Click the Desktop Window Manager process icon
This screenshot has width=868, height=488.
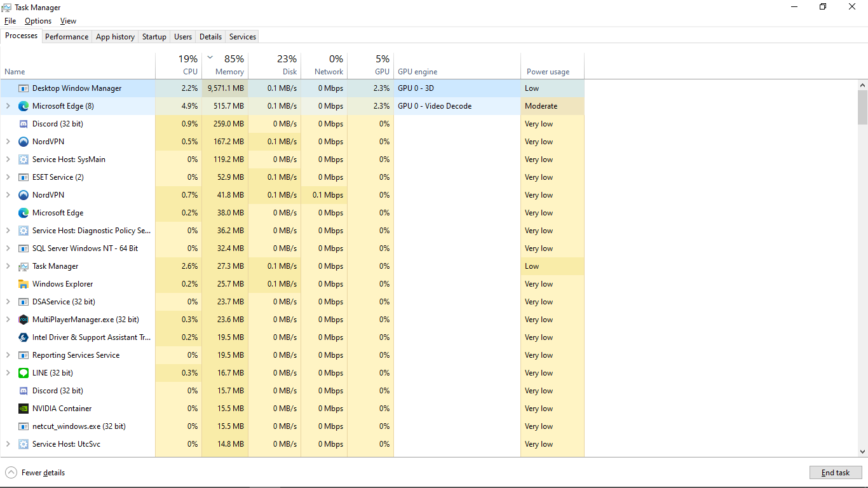pyautogui.click(x=24, y=88)
